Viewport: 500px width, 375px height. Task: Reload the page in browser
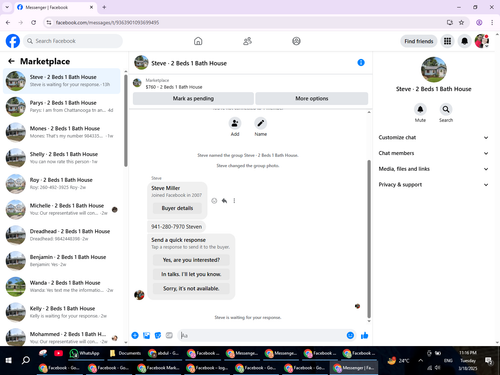coord(33,22)
